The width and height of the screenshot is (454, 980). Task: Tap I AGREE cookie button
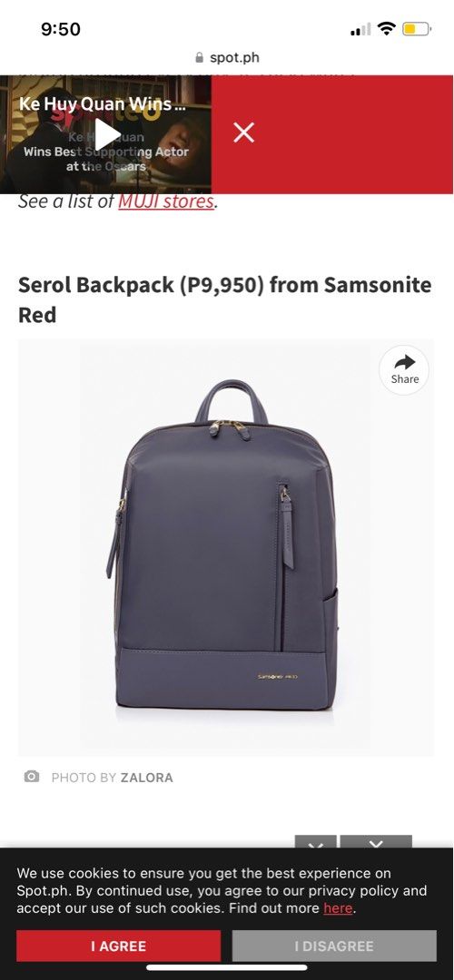(x=118, y=946)
